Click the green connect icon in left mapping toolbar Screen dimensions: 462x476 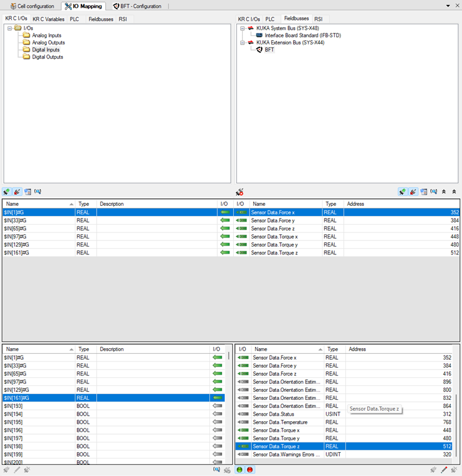coord(7,191)
